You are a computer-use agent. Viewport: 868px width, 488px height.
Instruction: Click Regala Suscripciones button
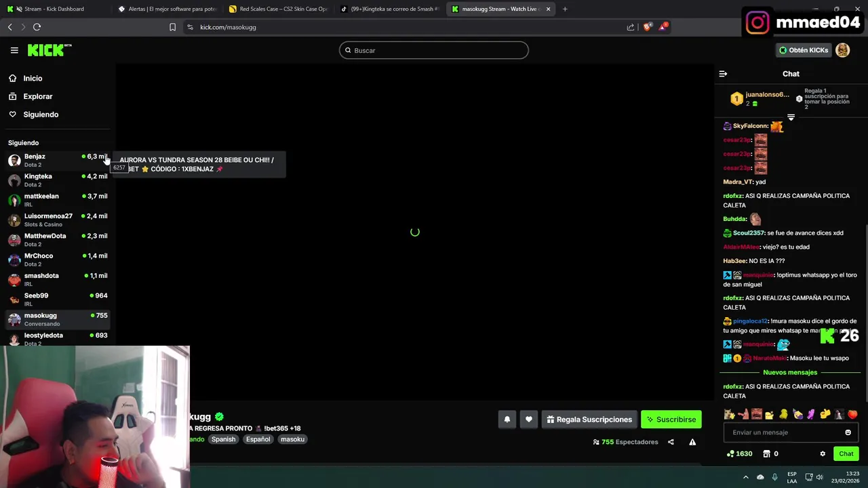[589, 420]
